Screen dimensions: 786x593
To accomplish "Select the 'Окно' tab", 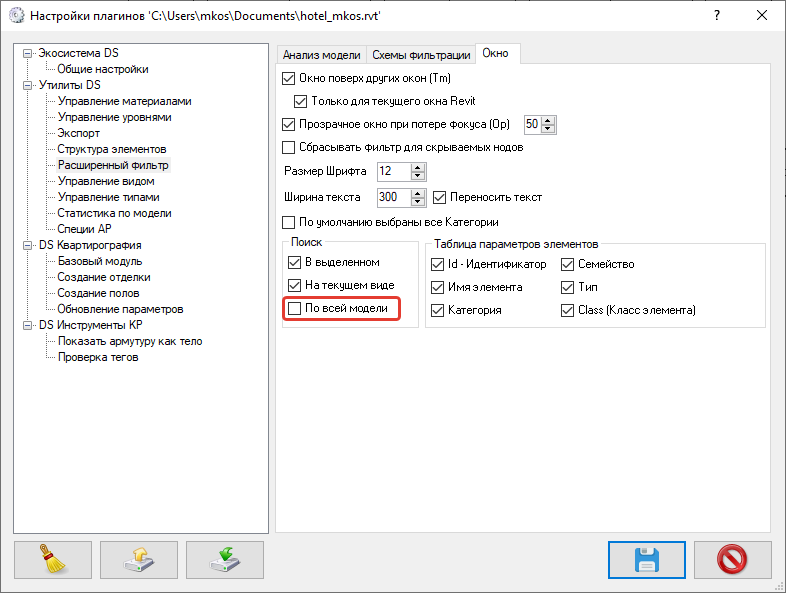I will tap(495, 53).
